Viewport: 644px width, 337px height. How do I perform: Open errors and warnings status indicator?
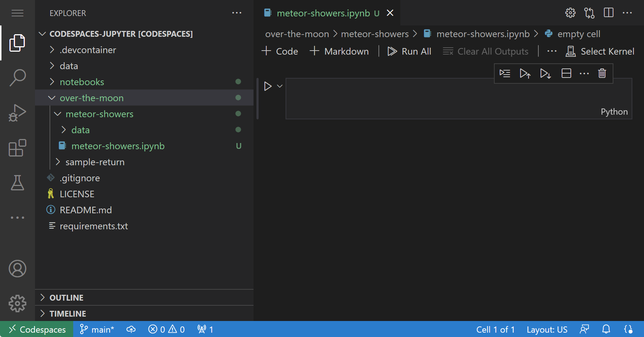(x=166, y=329)
